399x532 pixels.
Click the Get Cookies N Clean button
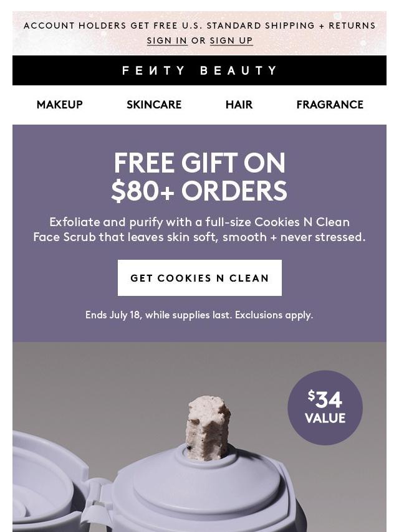pyautogui.click(x=199, y=278)
